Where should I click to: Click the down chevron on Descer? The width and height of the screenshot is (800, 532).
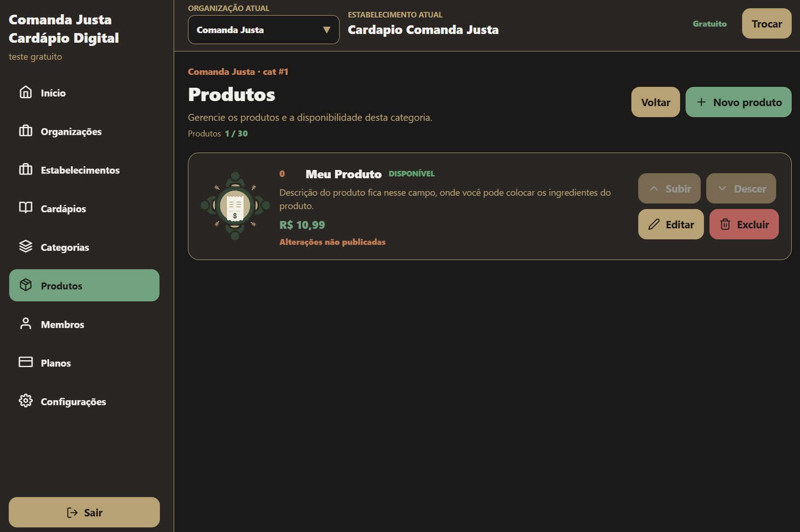[x=722, y=188]
